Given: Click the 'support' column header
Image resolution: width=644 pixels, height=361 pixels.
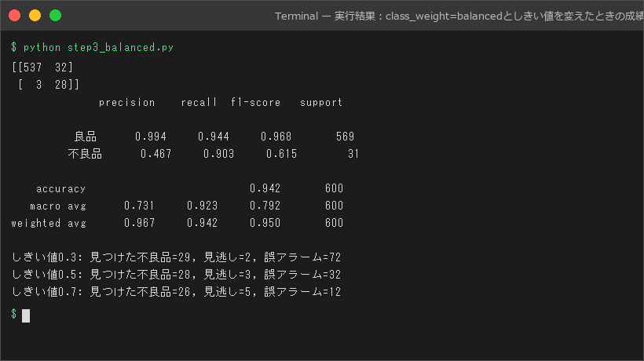Looking at the screenshot, I should [x=320, y=102].
